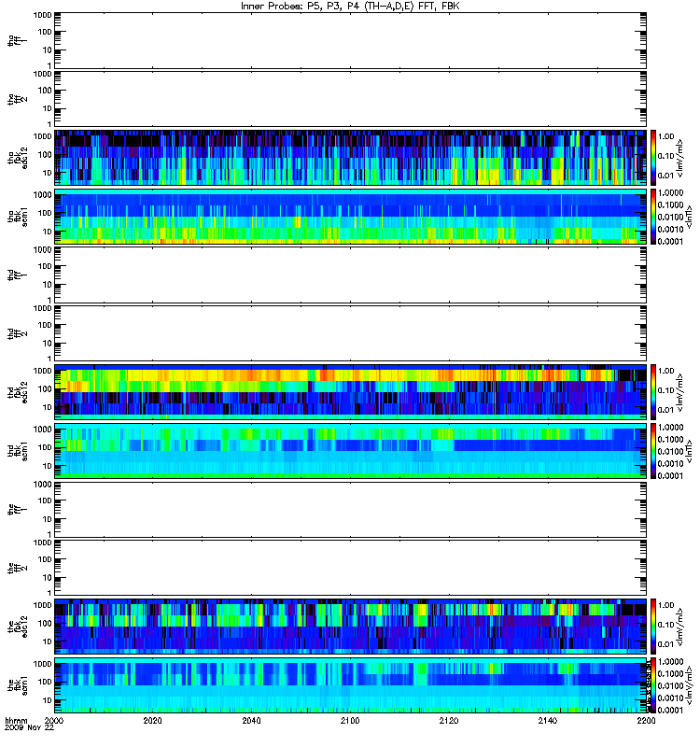Click the 'the fff 1' y-axis label
This screenshot has width=700, height=747.
18,509
